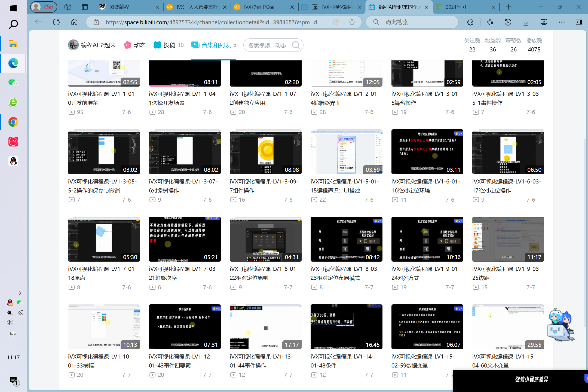Open the 动态 section

(x=135, y=45)
